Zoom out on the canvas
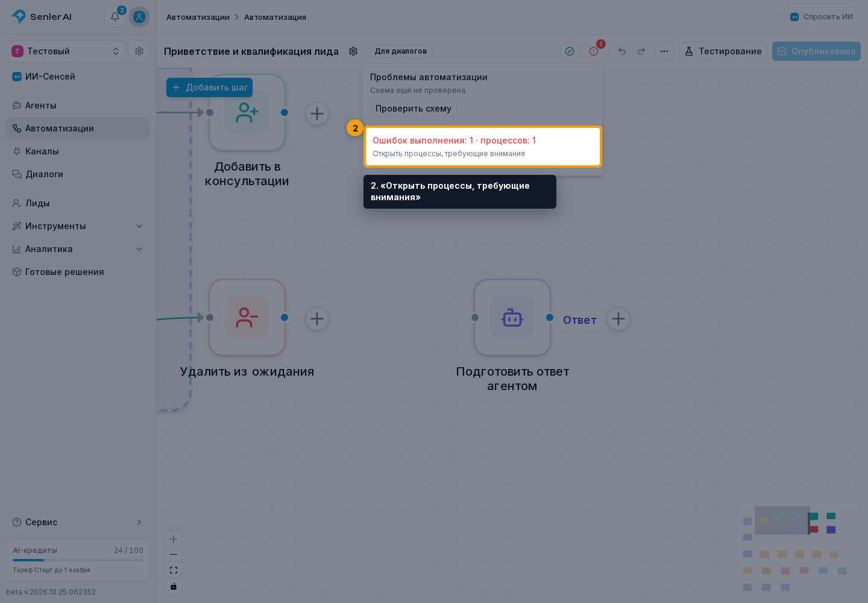 174,555
